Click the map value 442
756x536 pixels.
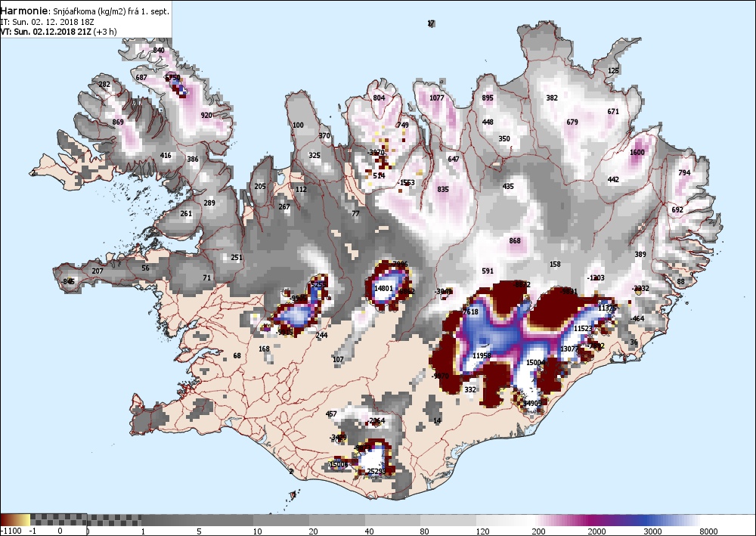pos(613,180)
